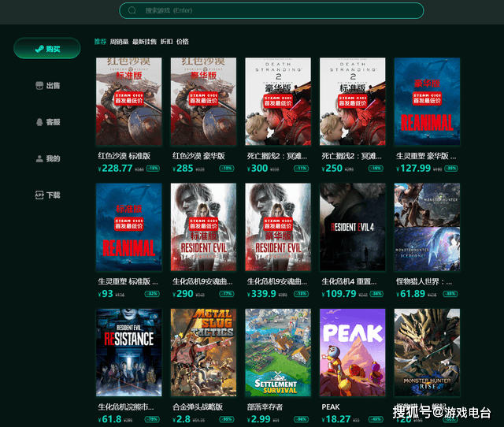Open Metal Slug Tactics cover image
The width and height of the screenshot is (504, 427).
point(203,352)
